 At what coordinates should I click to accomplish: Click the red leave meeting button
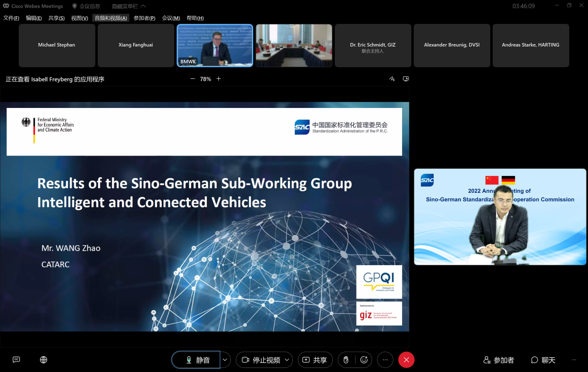406,360
